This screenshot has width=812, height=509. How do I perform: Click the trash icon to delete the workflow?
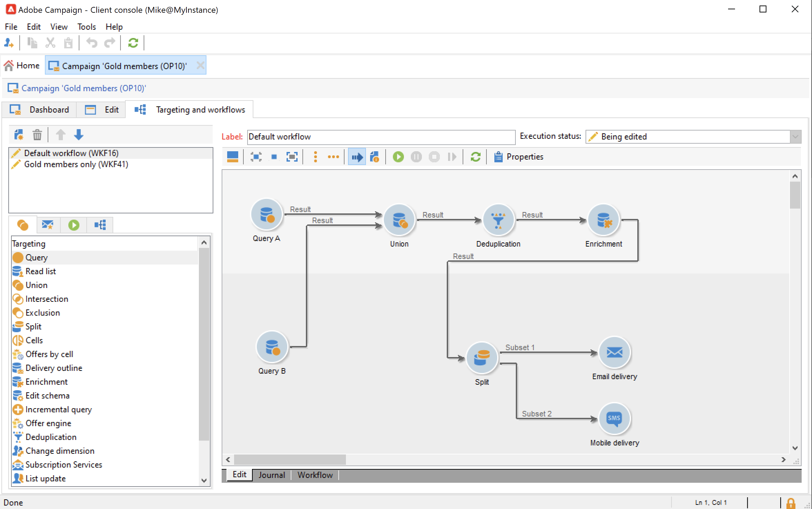coord(37,135)
